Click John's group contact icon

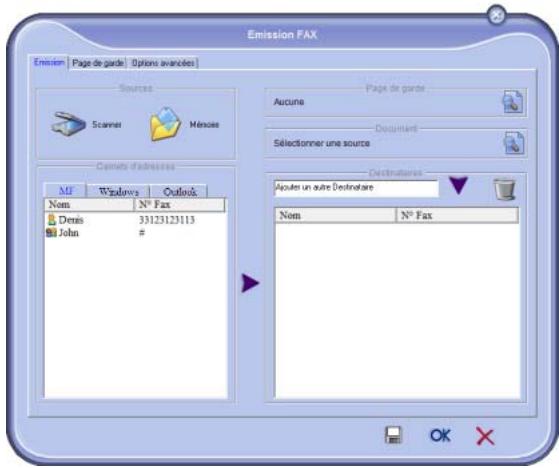click(x=52, y=233)
